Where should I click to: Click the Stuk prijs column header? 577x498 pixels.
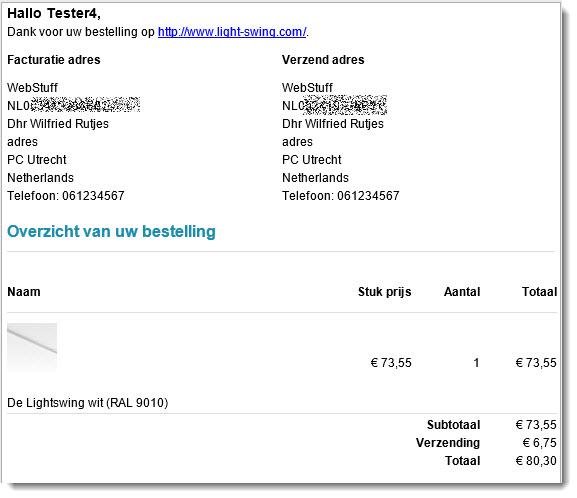385,292
